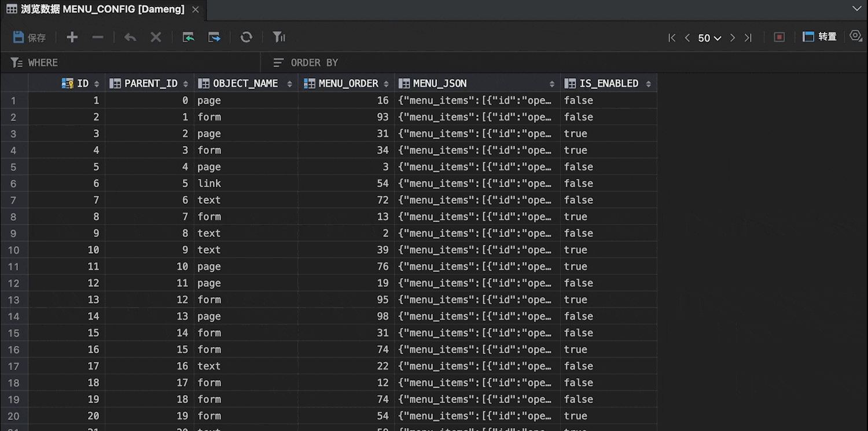Jump to the first page of results

pyautogui.click(x=672, y=38)
